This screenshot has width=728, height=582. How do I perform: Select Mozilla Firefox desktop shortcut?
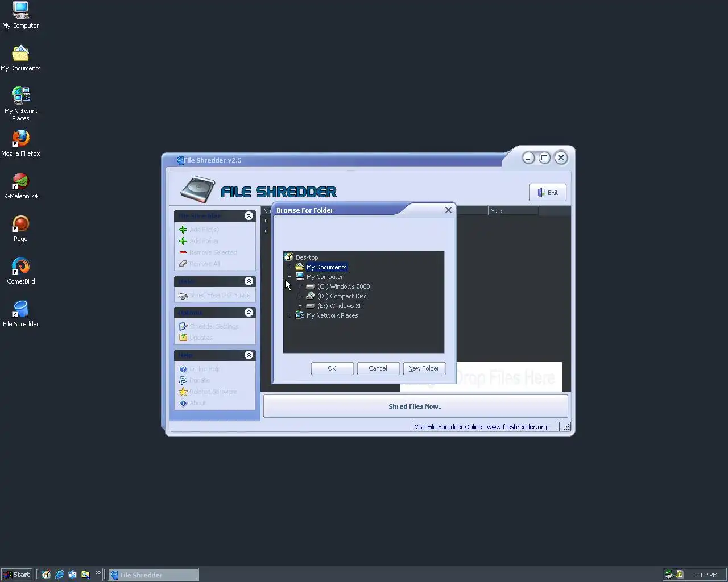[20, 143]
